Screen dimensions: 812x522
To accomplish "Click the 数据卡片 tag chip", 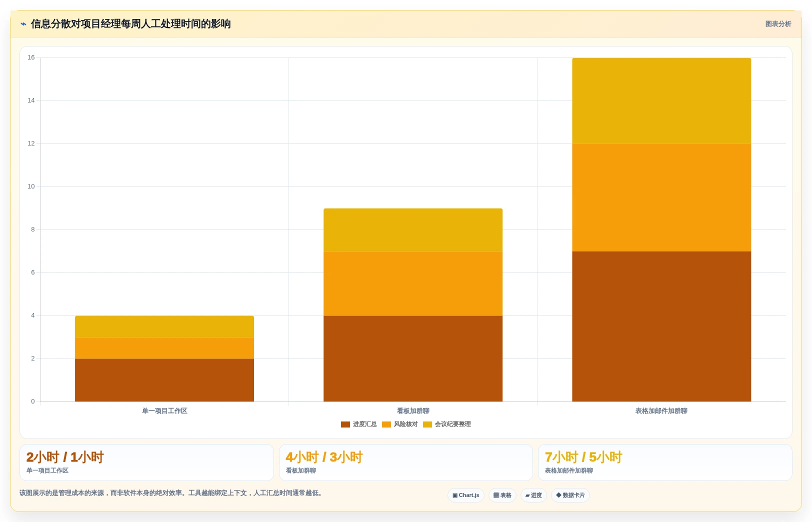I will tap(570, 495).
